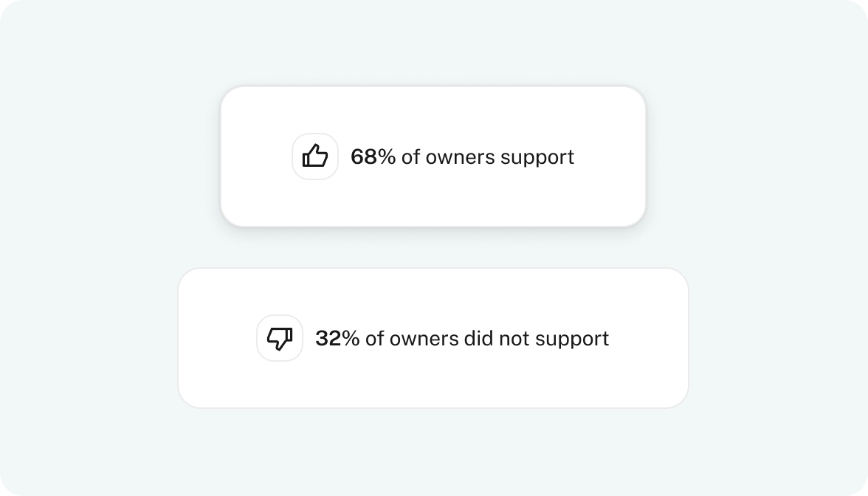Click the percent sign after 32
Viewport: 868px width, 496px height.
point(351,338)
